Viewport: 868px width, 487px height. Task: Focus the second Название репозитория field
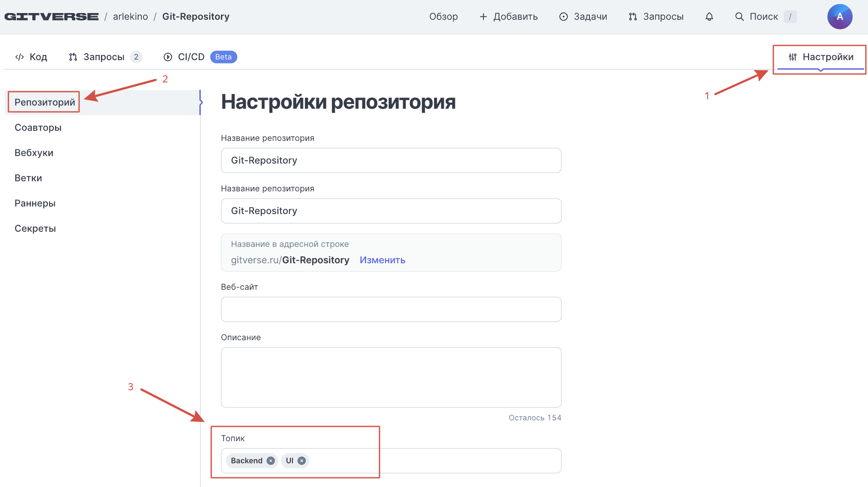[x=391, y=211]
